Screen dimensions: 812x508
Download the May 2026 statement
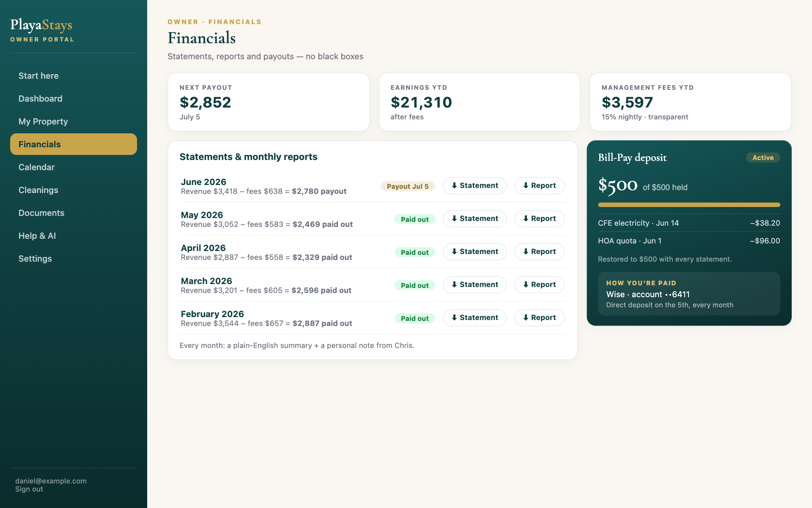(x=475, y=218)
